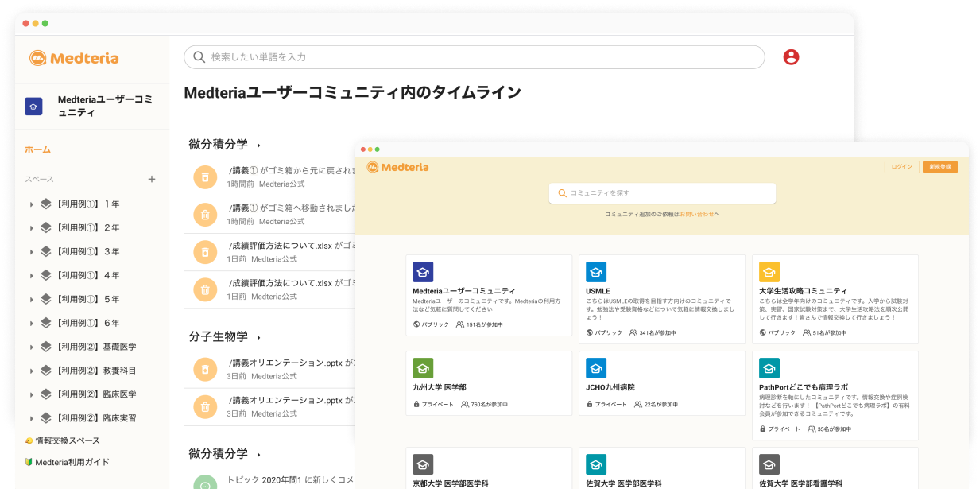Open the 情報交換スペース sidebar item
Image resolution: width=980 pixels, height=489 pixels.
[63, 440]
